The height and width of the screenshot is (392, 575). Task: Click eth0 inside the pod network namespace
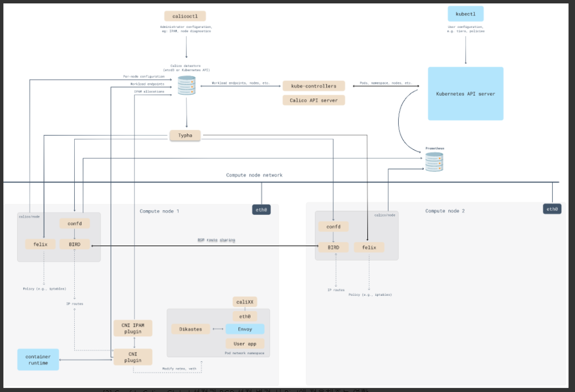pos(245,316)
